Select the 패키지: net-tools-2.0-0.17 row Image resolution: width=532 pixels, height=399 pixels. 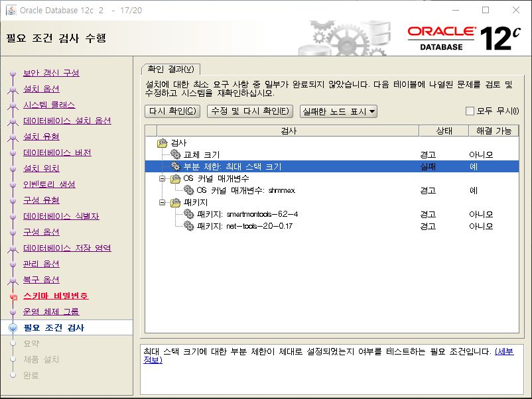pyautogui.click(x=332, y=226)
